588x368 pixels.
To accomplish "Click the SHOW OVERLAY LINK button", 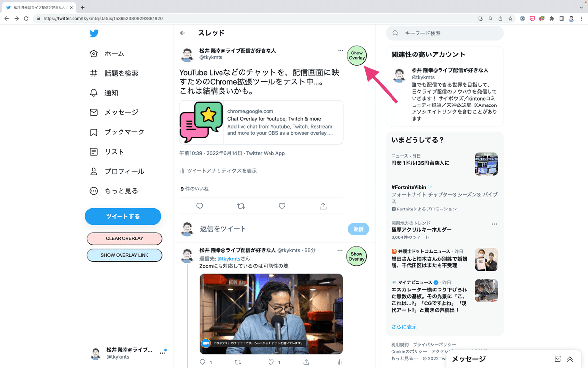I will click(x=124, y=255).
